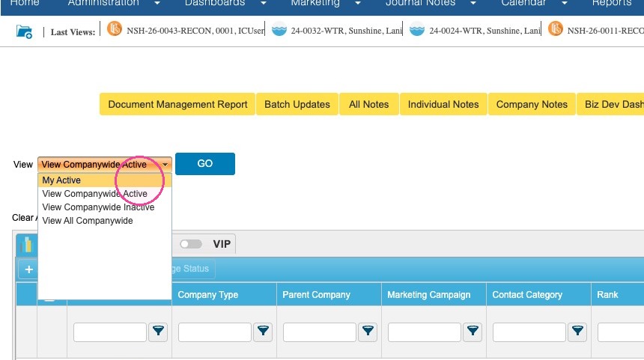Sort by Rank column header
The image size is (644, 360).
click(x=607, y=295)
